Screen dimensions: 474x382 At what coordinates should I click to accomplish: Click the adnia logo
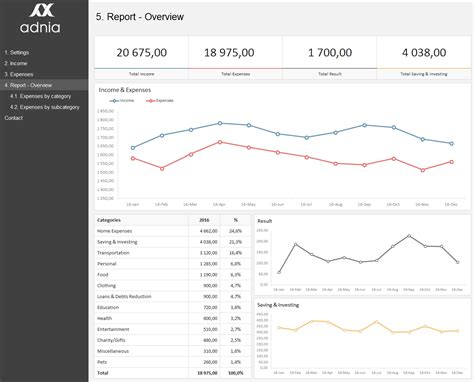pyautogui.click(x=41, y=18)
